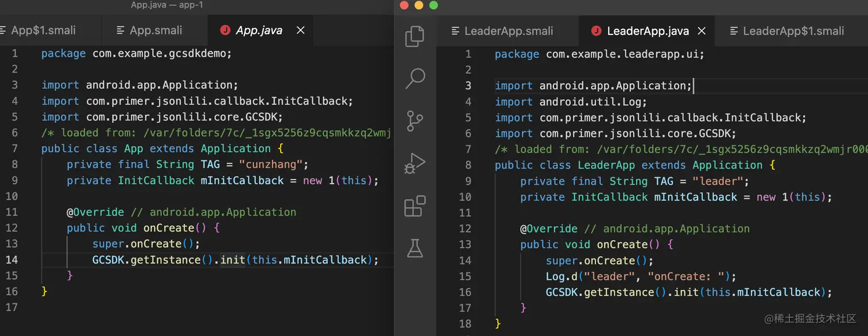Click GCSDK.getInstance() line in App.java
This screenshot has height=336, width=868.
coord(236,260)
